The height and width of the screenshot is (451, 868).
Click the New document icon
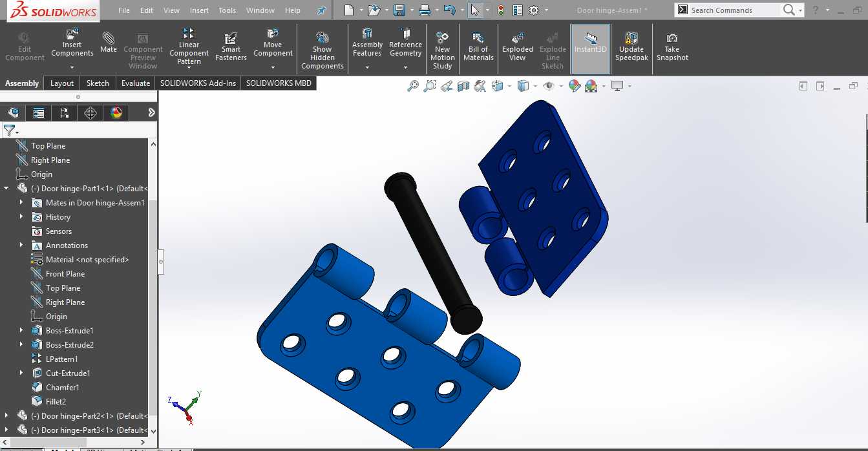[349, 10]
